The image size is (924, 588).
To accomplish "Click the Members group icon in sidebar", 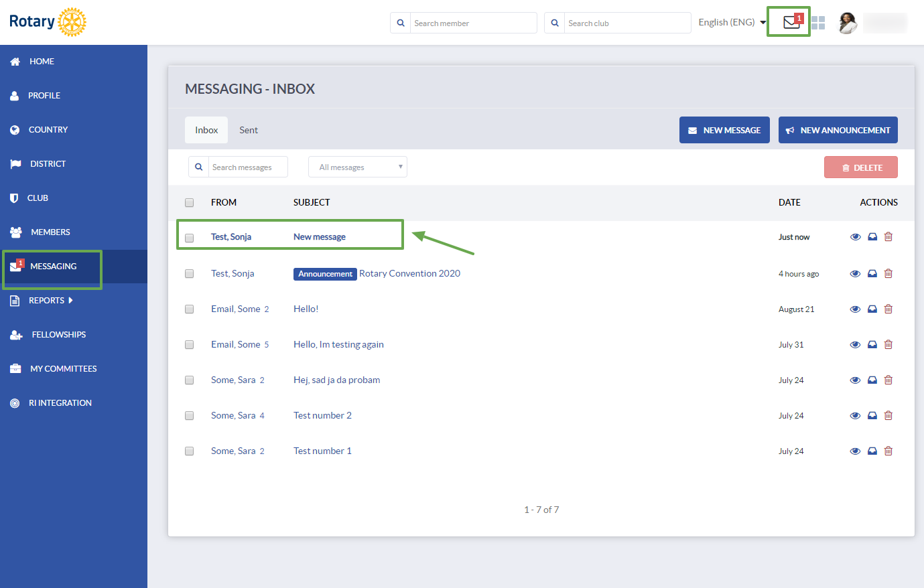I will [x=16, y=232].
